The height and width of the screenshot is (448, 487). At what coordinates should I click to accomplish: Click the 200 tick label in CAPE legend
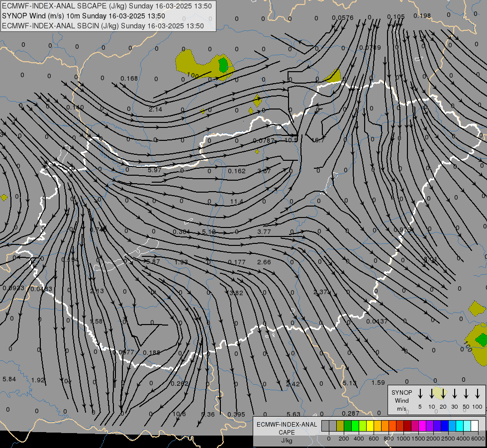[344, 439]
